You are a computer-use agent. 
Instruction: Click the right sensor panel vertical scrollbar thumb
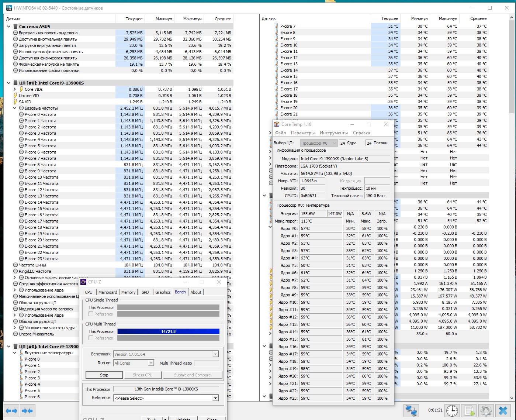click(512, 66)
